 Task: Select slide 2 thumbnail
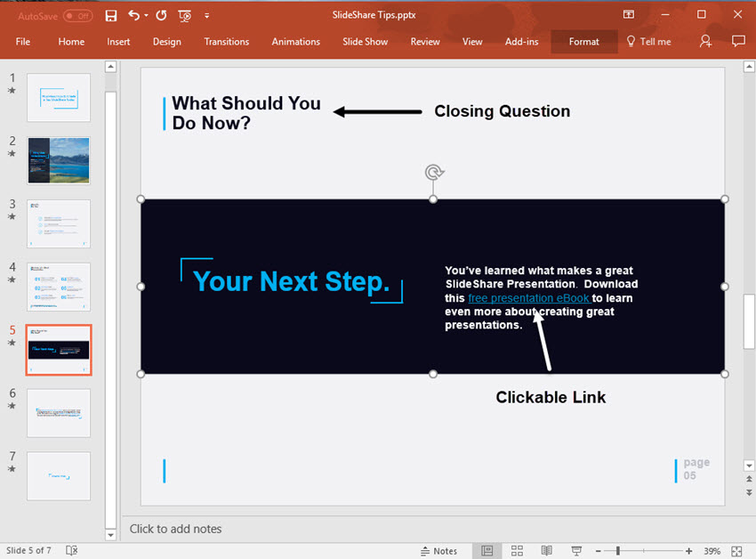click(x=58, y=160)
